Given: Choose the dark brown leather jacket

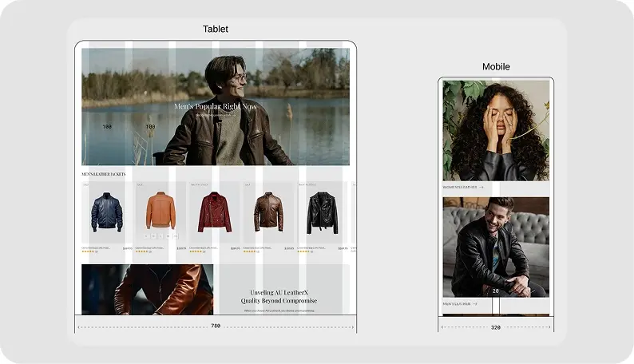Looking at the screenshot, I should [x=268, y=212].
